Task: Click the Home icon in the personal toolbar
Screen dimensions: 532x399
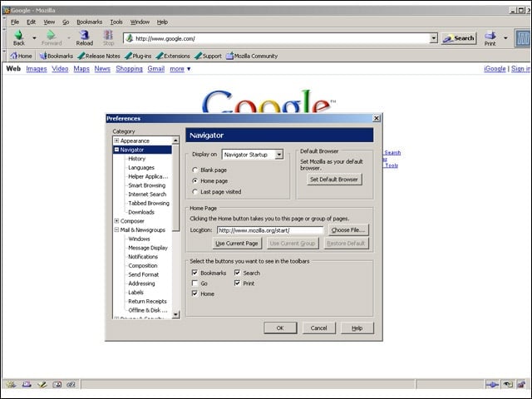Action: click(13, 56)
